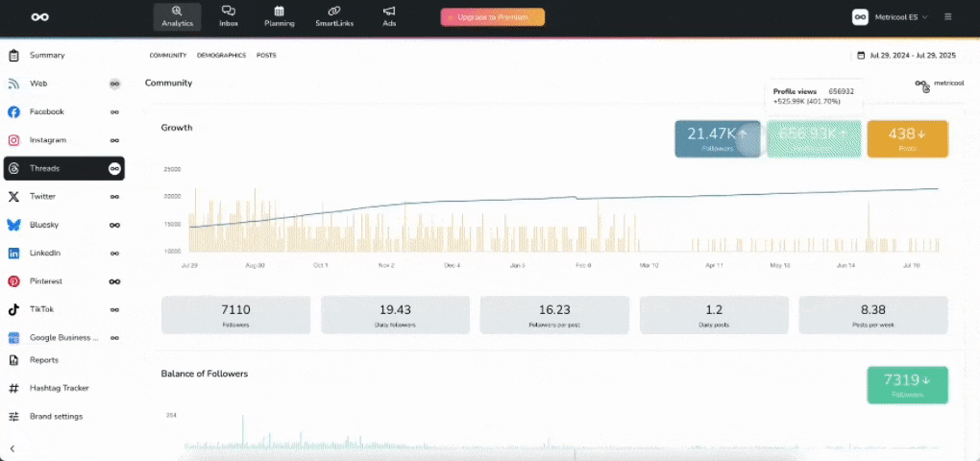Open LinkedIn in the sidebar
Image resolution: width=980 pixels, height=461 pixels.
[45, 253]
